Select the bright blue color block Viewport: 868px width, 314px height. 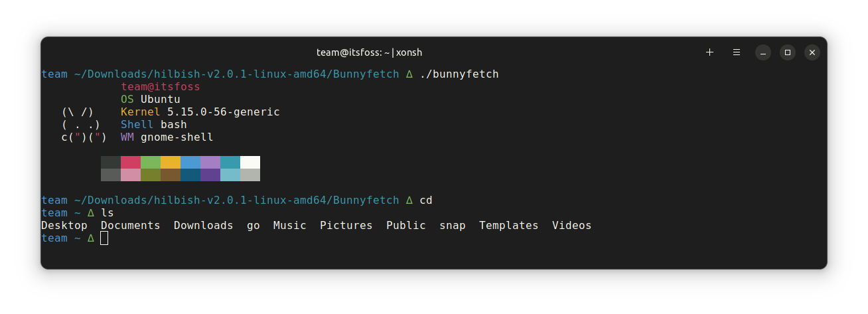coord(190,163)
